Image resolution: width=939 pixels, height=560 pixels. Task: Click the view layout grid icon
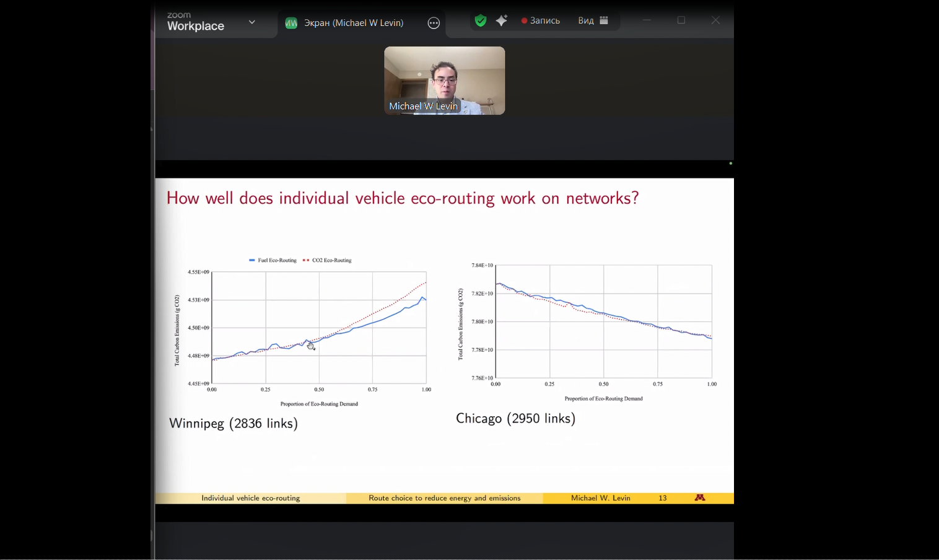(604, 20)
